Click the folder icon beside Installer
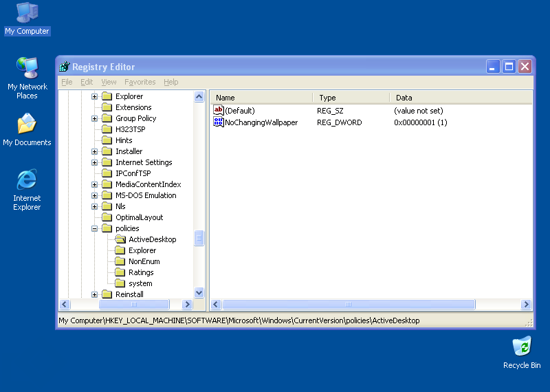 [107, 151]
